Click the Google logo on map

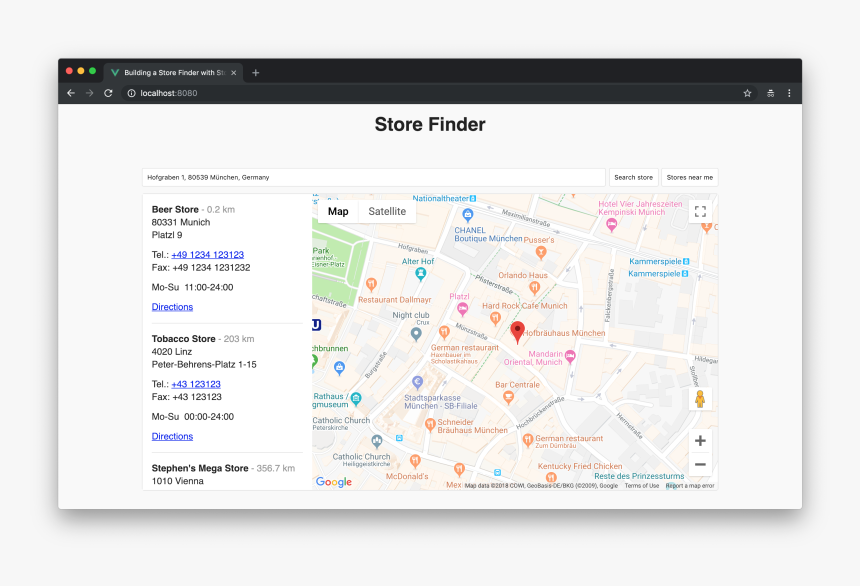[333, 482]
